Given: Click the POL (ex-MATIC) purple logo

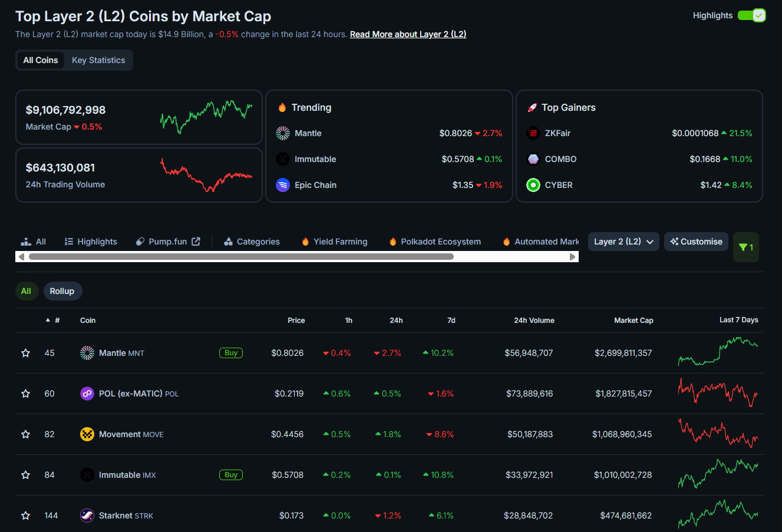Looking at the screenshot, I should (87, 394).
